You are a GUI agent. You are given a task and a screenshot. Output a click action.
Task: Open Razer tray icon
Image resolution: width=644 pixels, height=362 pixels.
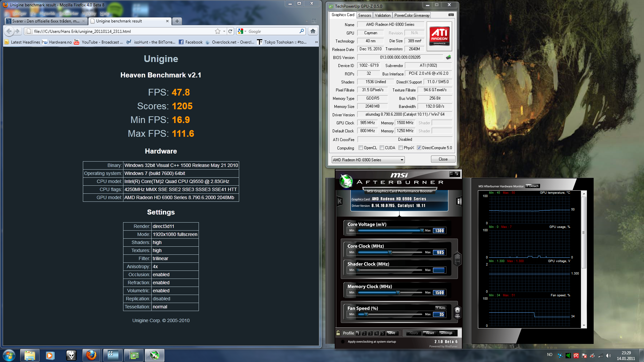click(x=568, y=355)
